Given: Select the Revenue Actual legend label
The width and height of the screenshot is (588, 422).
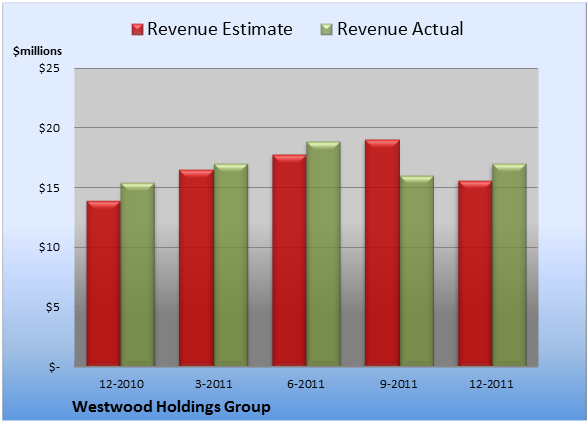Looking at the screenshot, I should [400, 29].
